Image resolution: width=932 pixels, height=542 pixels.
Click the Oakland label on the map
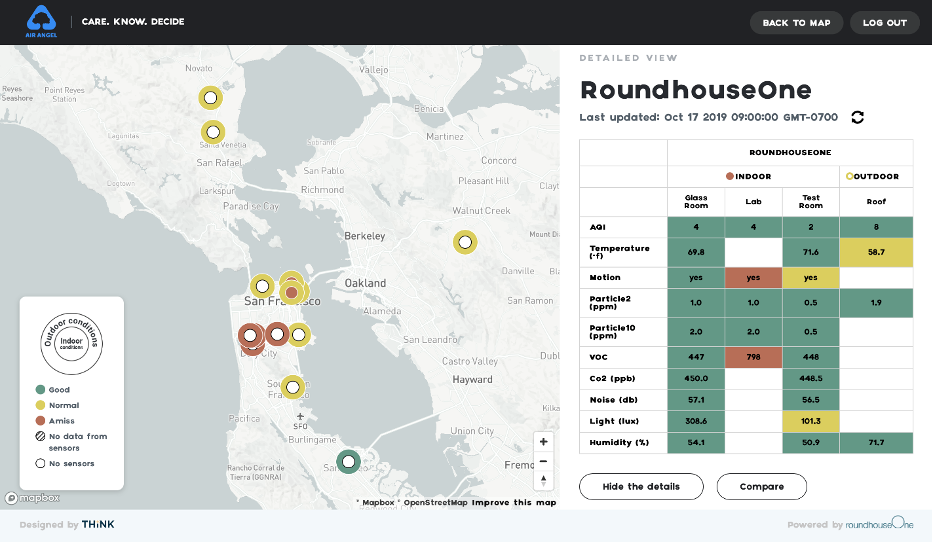coord(365,283)
